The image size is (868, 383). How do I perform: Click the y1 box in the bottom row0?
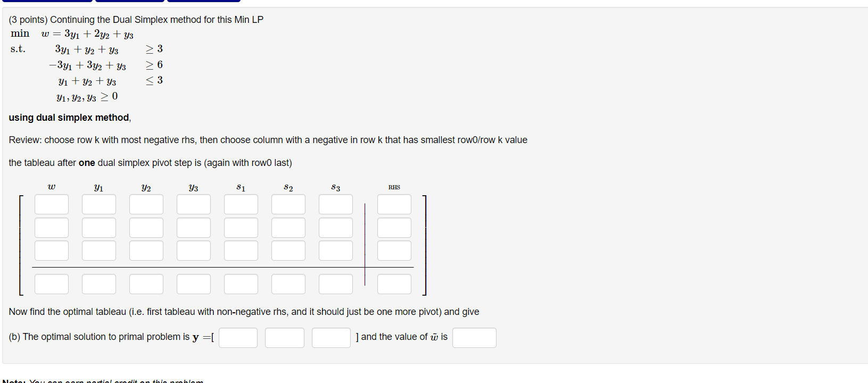click(98, 284)
